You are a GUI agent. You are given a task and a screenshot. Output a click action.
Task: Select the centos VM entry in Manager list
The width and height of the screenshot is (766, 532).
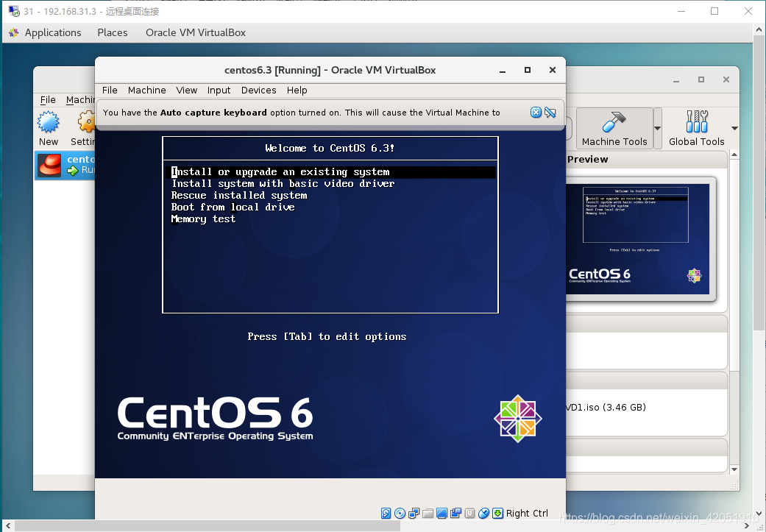[65, 165]
